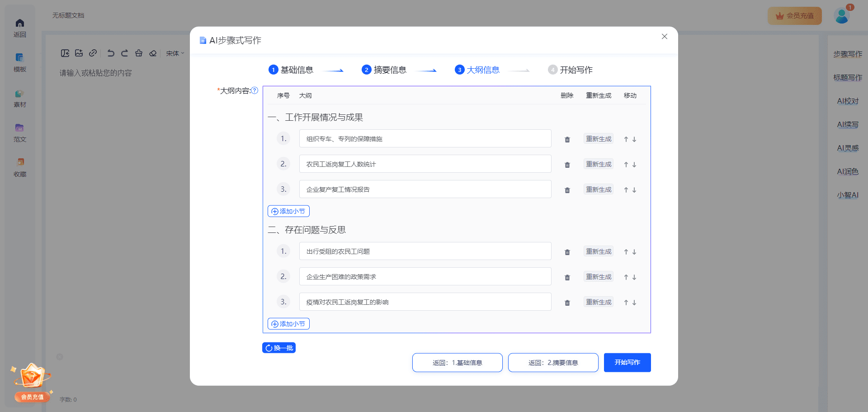Screen dimensions: 868x412
Task: Open the user avatar profile
Action: click(x=841, y=16)
